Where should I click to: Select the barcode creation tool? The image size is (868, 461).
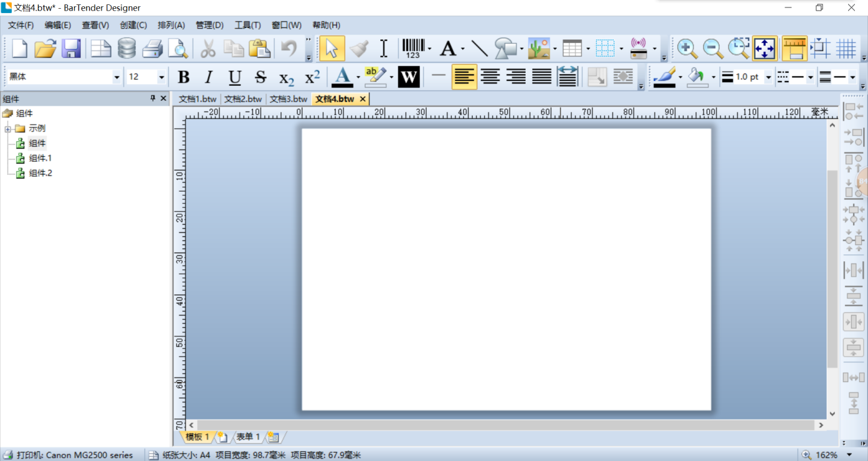pos(413,49)
